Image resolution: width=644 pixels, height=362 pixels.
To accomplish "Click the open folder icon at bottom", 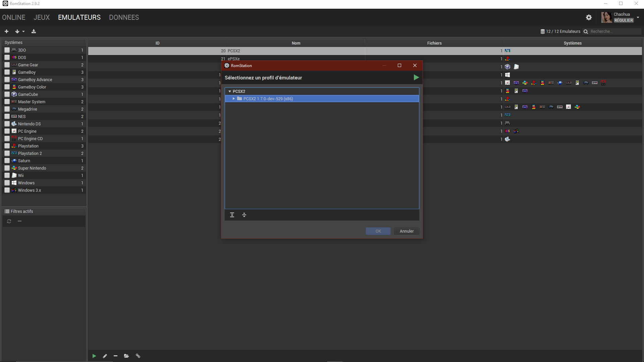I will point(126,356).
